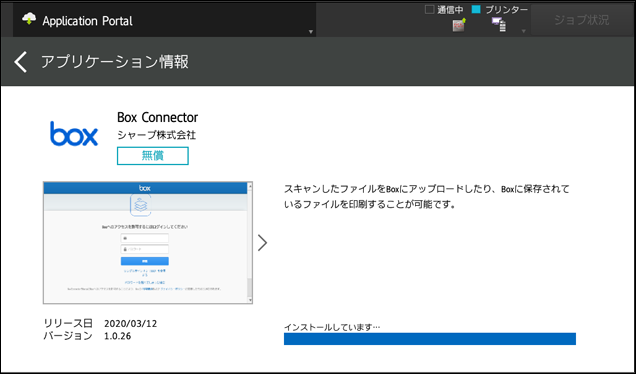636x374 pixels.
Task: Click the version number 1.0.26
Action: point(118,336)
